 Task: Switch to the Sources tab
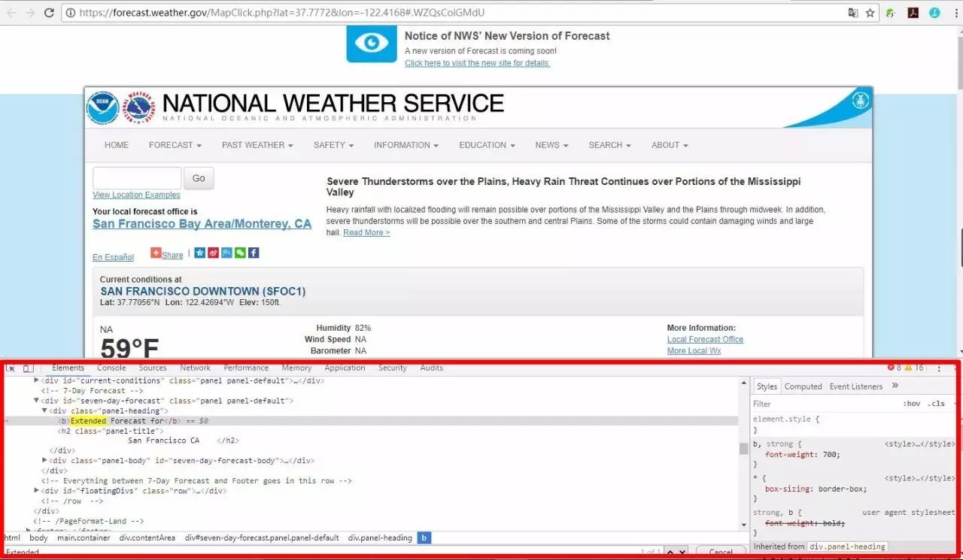coord(153,368)
